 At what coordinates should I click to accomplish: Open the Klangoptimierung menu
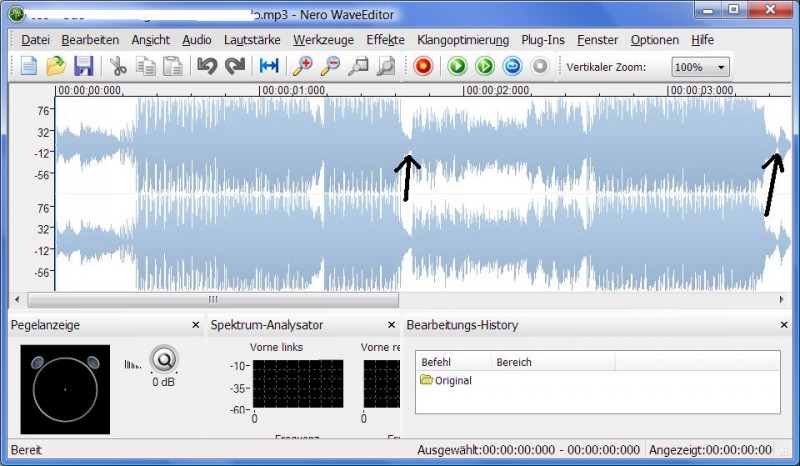tap(463, 40)
